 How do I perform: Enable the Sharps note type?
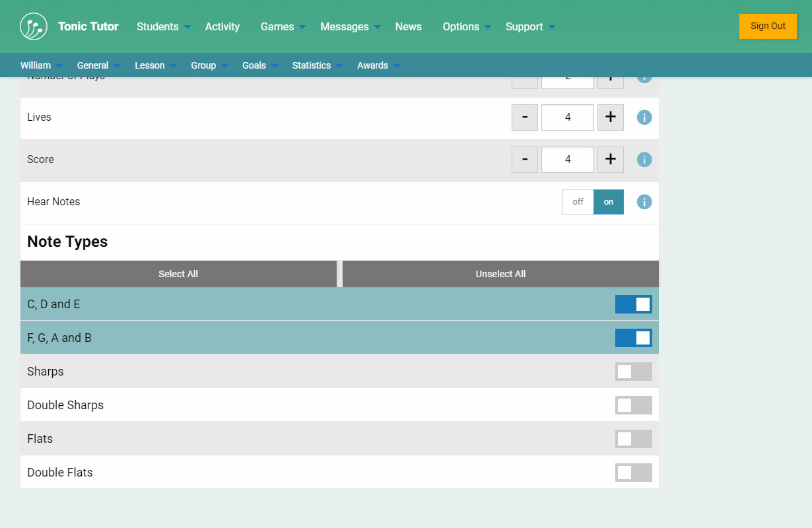click(x=633, y=372)
